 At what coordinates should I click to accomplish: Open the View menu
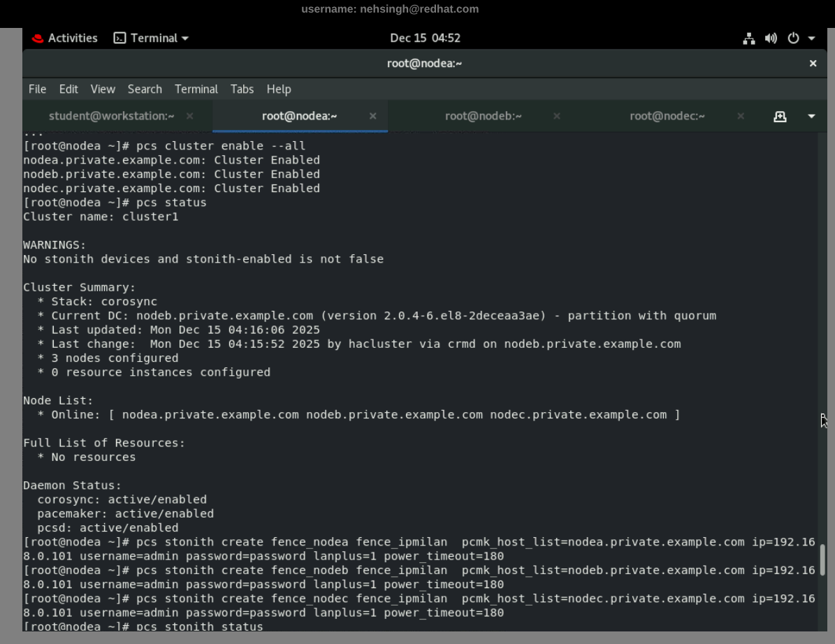(x=103, y=89)
